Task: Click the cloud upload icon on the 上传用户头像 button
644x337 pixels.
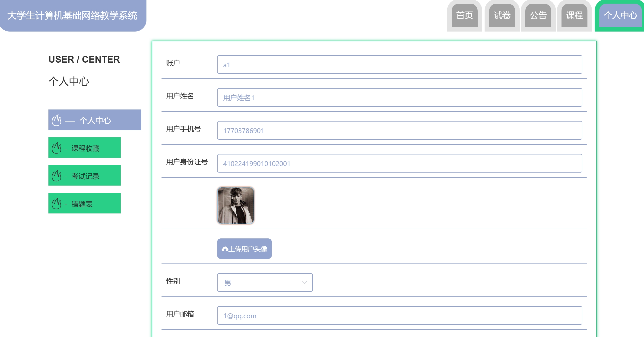Action: [x=225, y=249]
